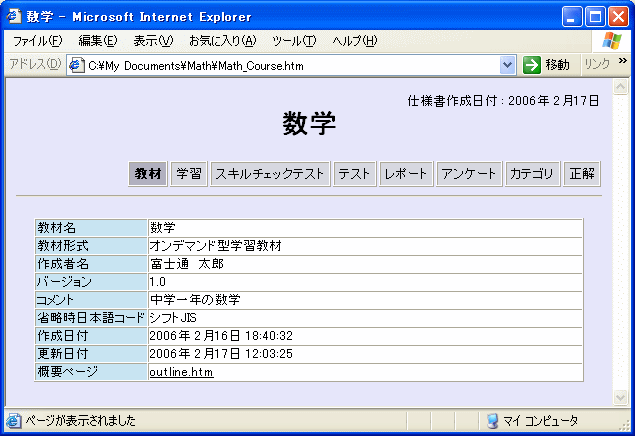Click the address bar path field
Screen dimensions: 635x436
point(290,65)
